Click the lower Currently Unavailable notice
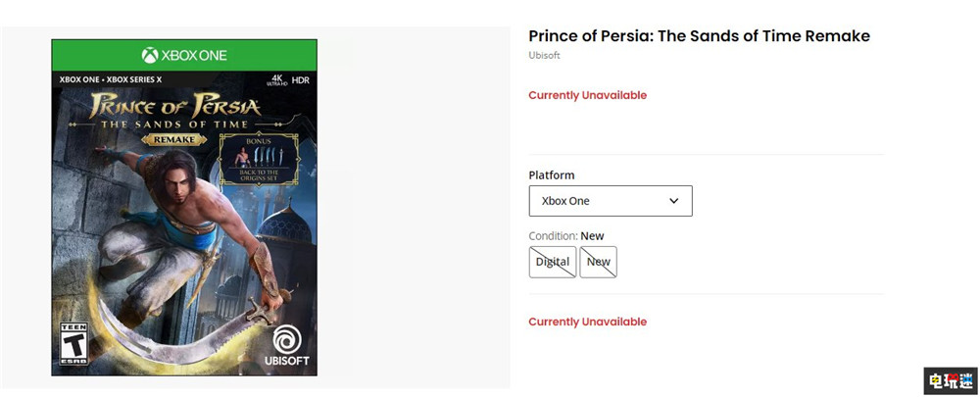980x397 pixels. point(587,322)
